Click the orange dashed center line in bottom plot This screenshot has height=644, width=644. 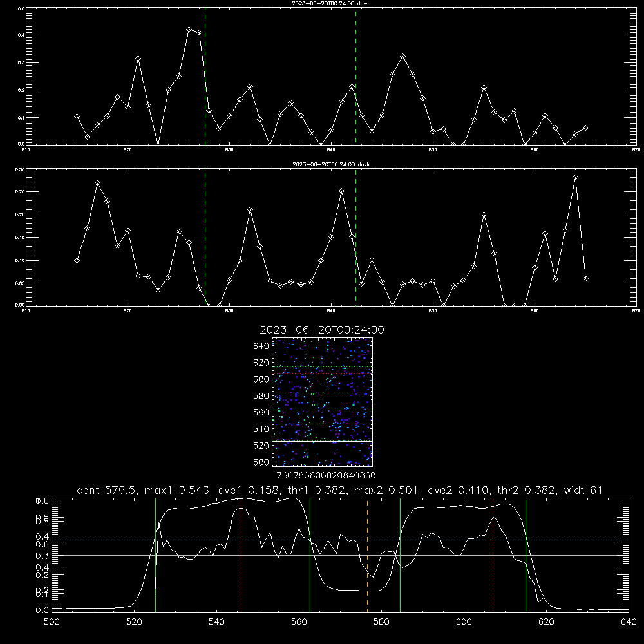[367, 554]
